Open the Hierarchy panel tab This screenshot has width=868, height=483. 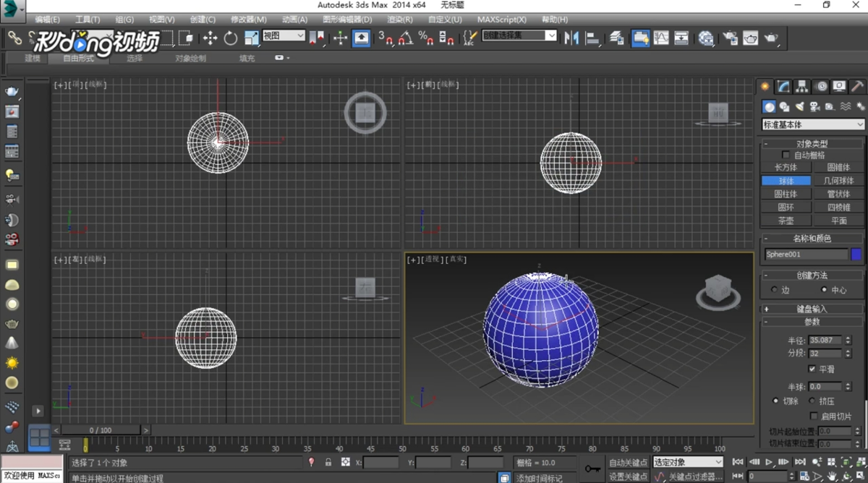pyautogui.click(x=802, y=87)
